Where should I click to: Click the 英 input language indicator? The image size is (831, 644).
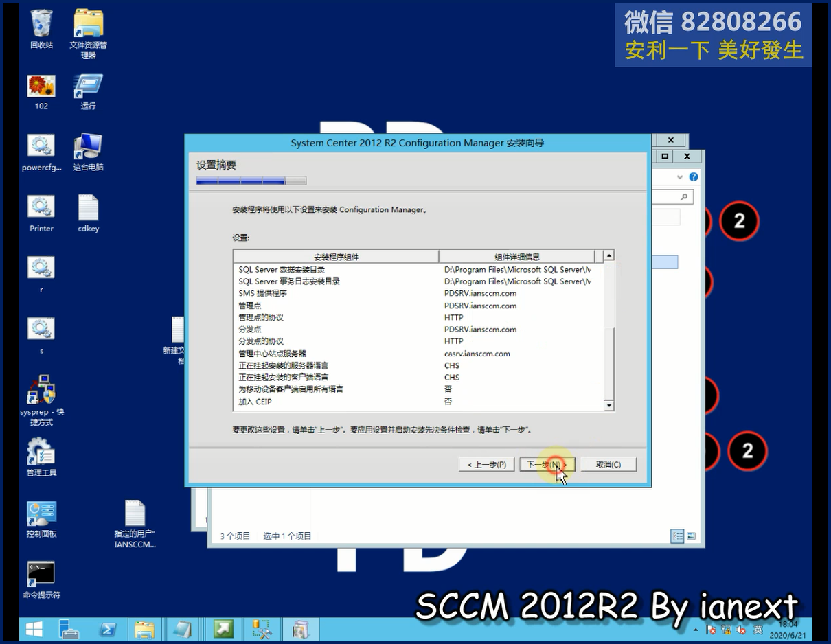pyautogui.click(x=758, y=630)
